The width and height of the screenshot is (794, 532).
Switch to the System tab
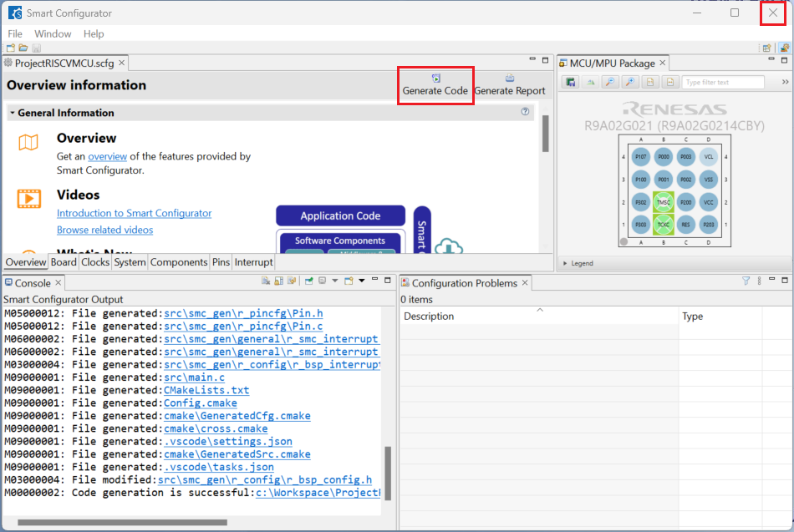[x=130, y=262]
